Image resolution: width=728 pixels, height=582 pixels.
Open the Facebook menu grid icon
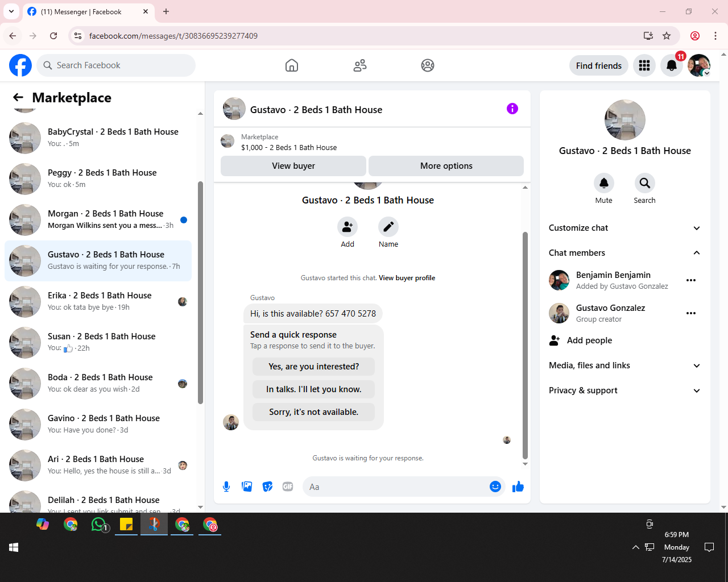(x=644, y=65)
